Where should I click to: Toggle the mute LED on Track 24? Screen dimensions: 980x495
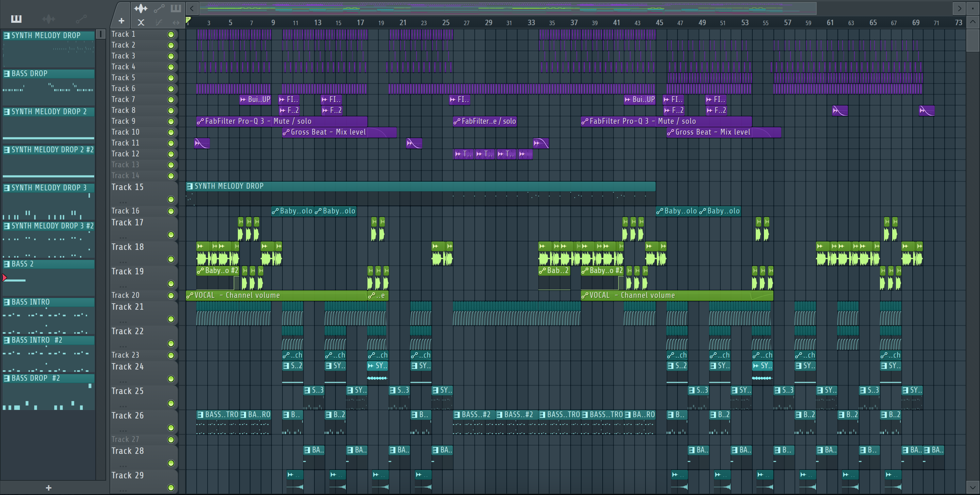[171, 379]
